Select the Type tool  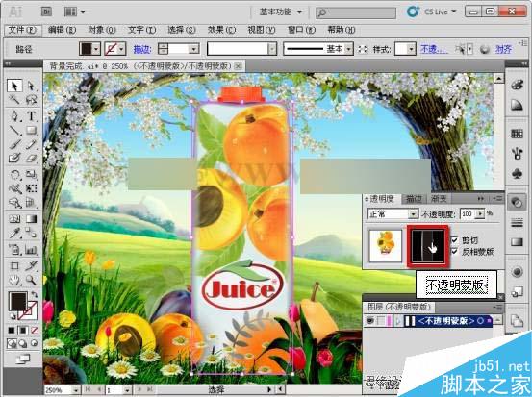click(31, 116)
